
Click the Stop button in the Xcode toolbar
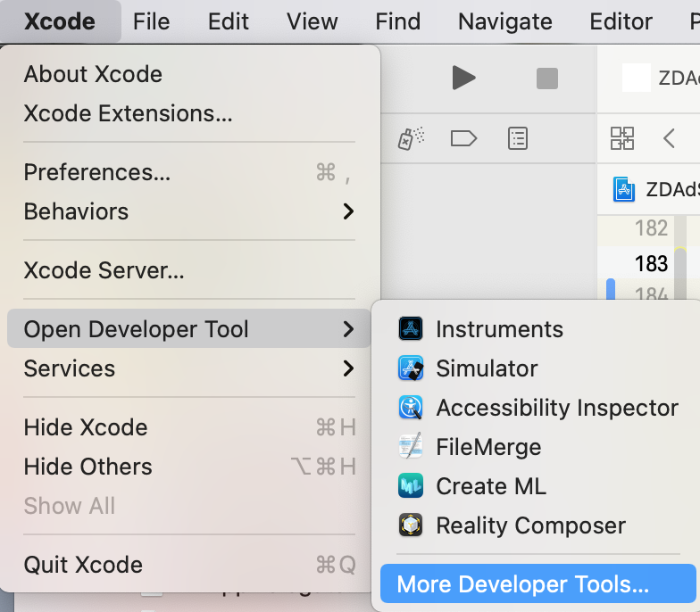(546, 79)
